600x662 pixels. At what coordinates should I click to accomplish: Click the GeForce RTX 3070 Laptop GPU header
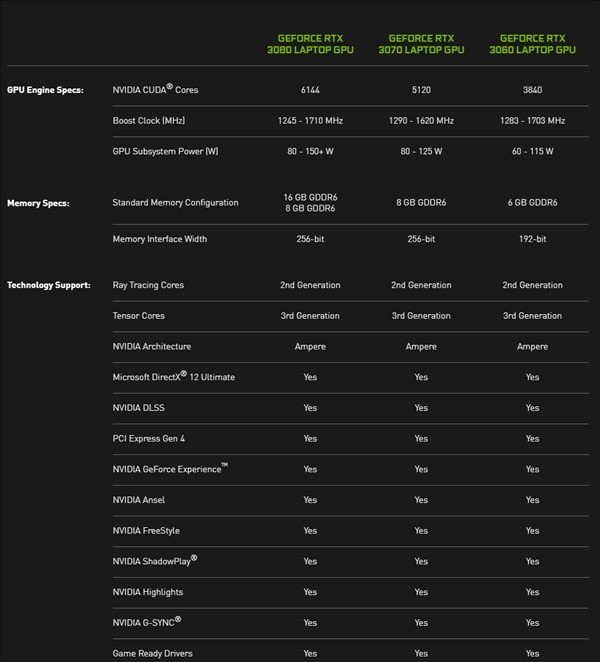421,44
